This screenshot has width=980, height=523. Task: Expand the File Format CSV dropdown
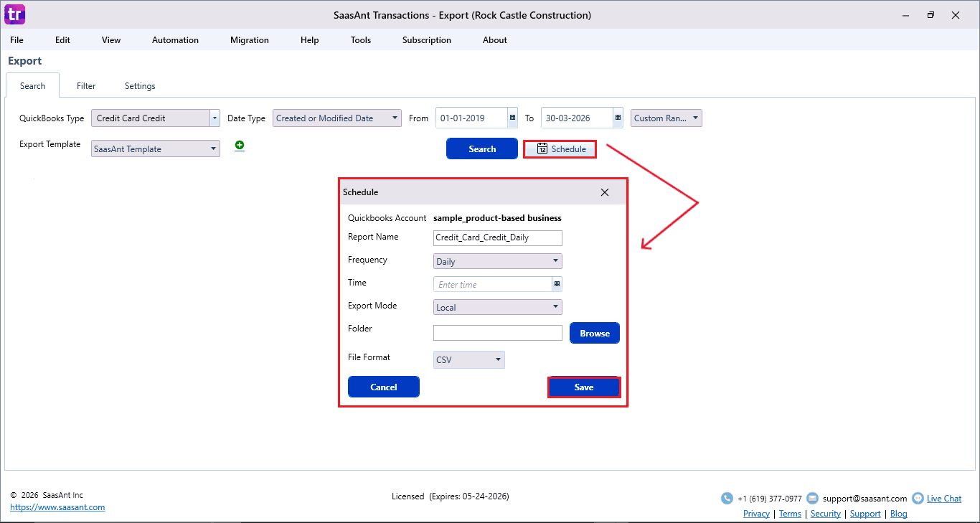(x=469, y=359)
